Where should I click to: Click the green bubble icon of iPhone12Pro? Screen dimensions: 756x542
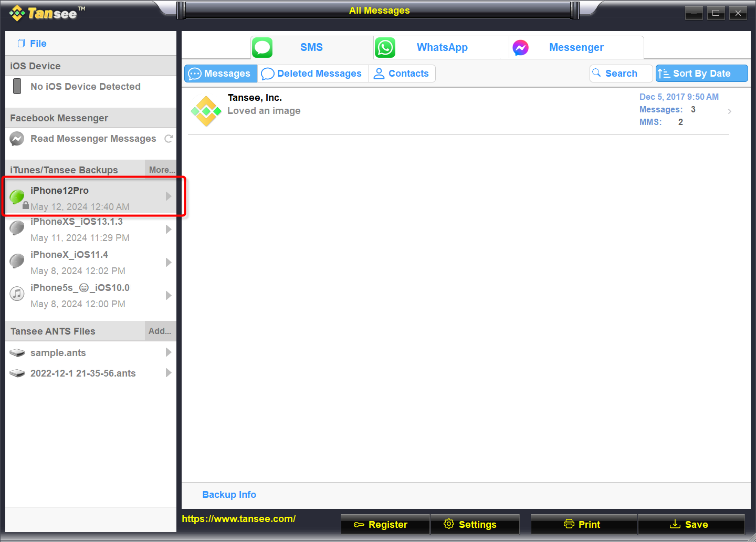tap(17, 197)
